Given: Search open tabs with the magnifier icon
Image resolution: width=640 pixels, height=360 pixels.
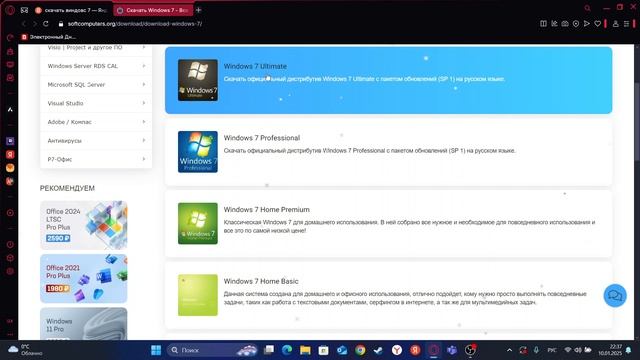Looking at the screenshot, I should (587, 8).
